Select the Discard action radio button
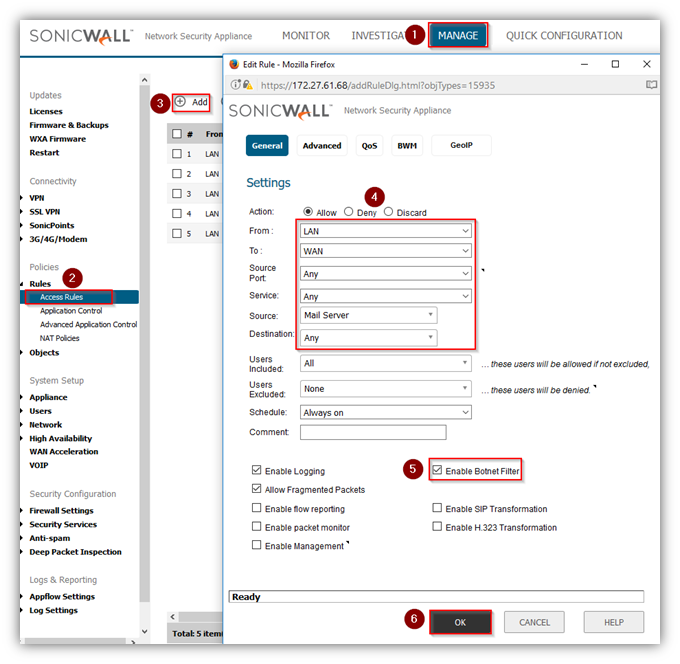This screenshot has height=664, width=680. (388, 211)
